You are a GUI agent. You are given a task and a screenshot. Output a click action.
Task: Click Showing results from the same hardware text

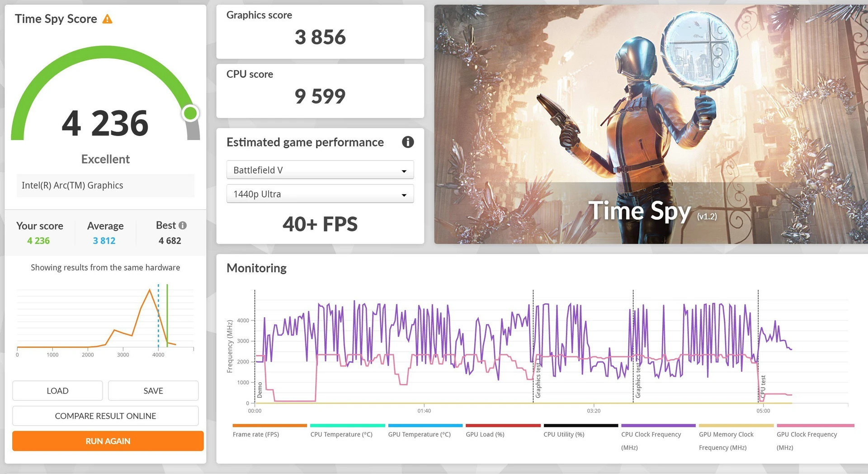105,268
